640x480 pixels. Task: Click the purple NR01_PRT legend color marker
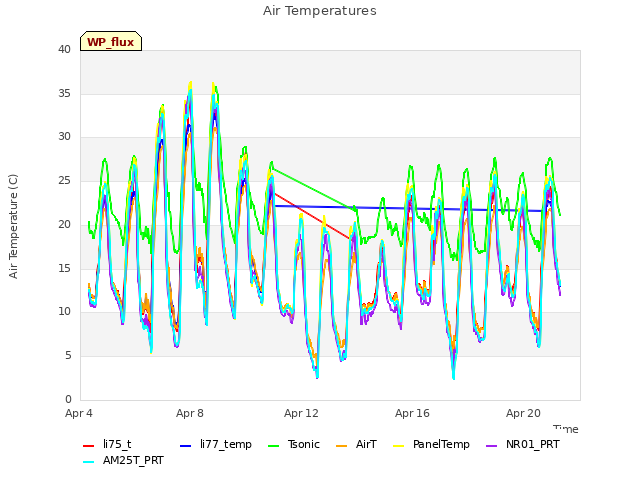[x=492, y=446]
